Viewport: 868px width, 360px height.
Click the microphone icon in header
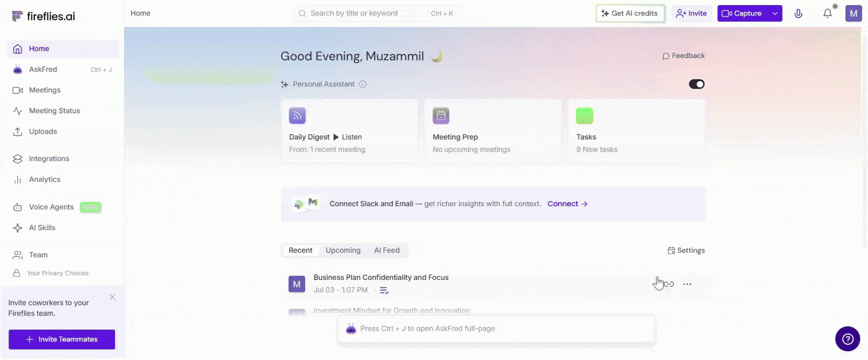(798, 14)
